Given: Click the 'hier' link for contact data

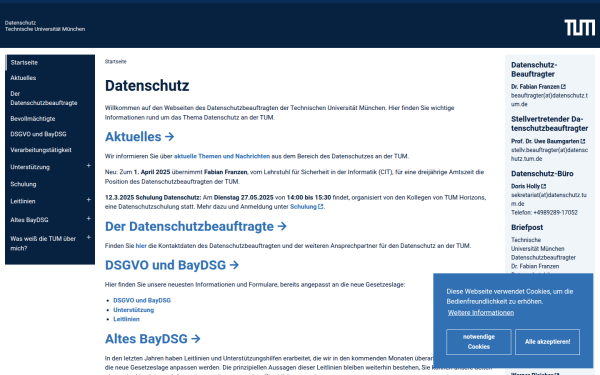Looking at the screenshot, I should pos(141,246).
